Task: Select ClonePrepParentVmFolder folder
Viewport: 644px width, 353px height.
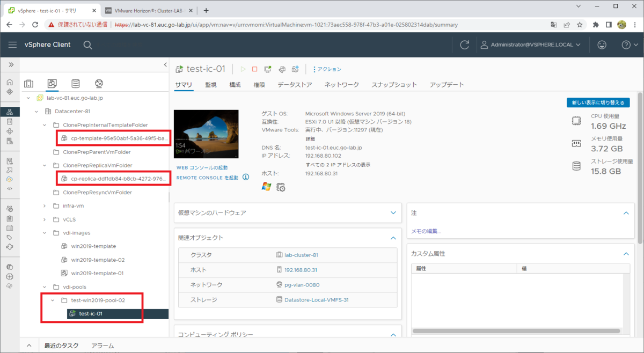Action: pos(97,152)
